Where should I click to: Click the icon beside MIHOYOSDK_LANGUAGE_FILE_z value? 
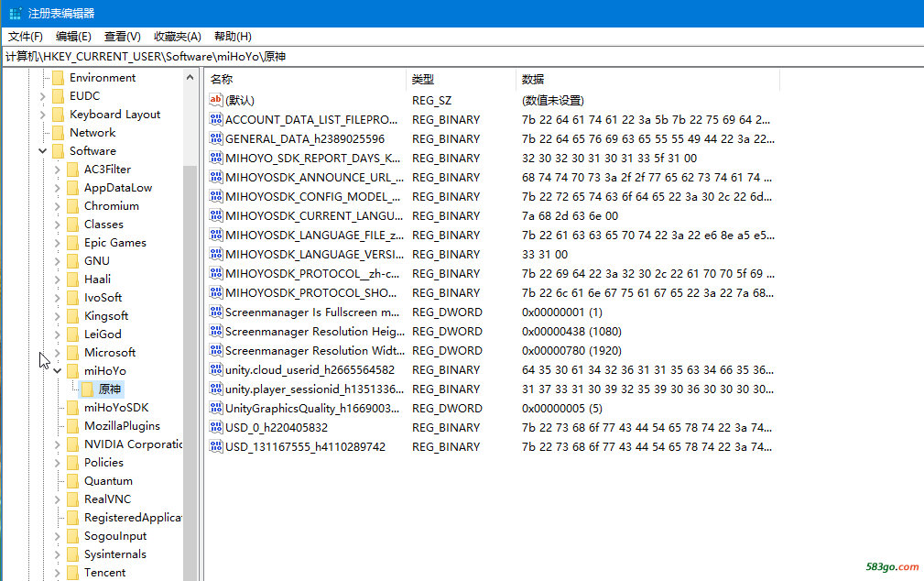pos(216,235)
